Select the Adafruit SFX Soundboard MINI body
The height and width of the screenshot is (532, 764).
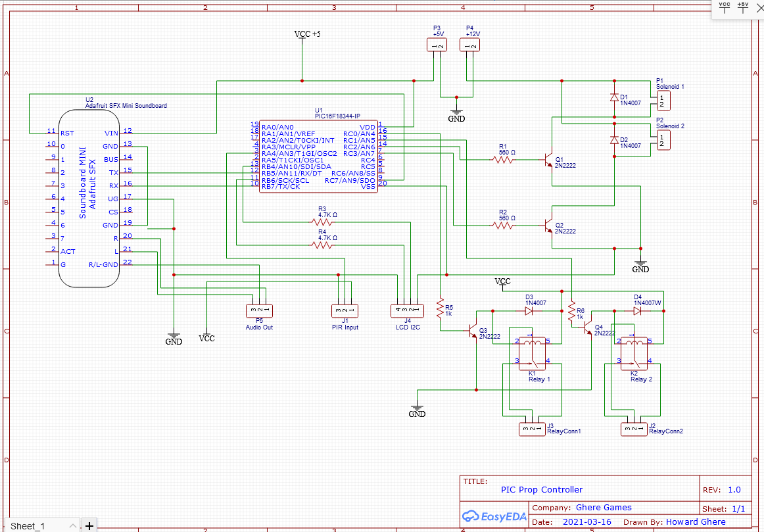(89, 199)
